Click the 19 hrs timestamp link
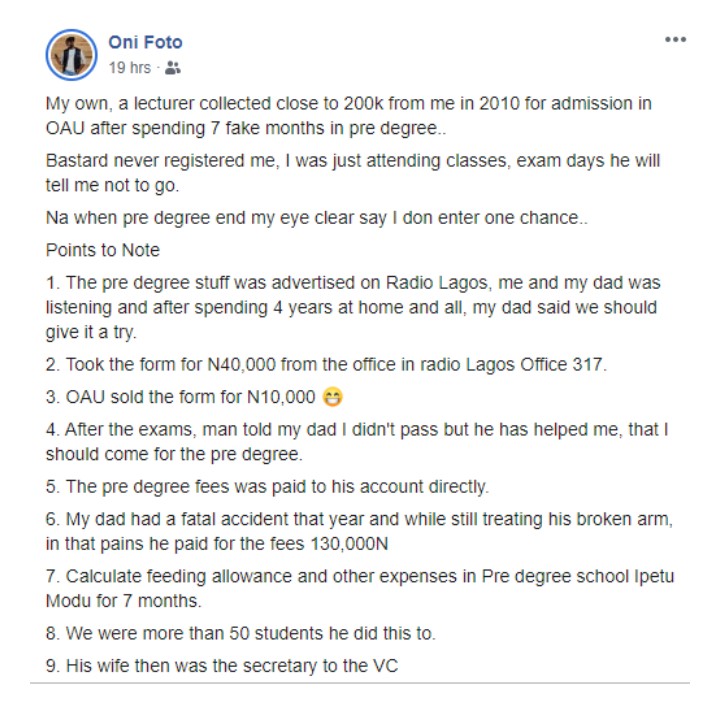Viewport: 720px width, 701px height. coord(129,69)
